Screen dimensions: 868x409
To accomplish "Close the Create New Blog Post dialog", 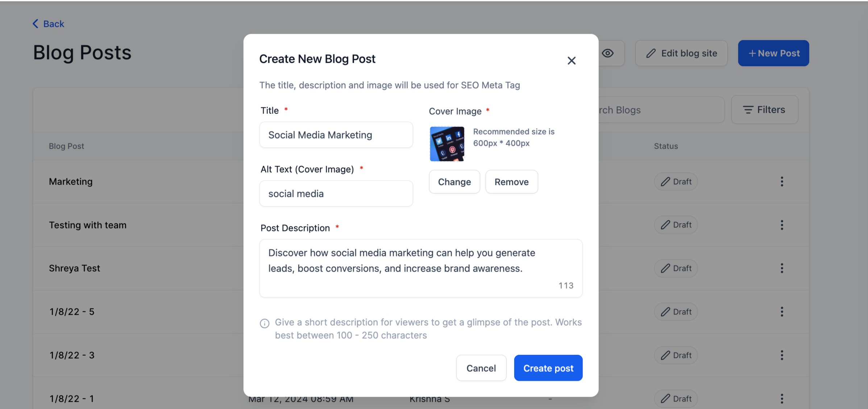I will click(571, 61).
